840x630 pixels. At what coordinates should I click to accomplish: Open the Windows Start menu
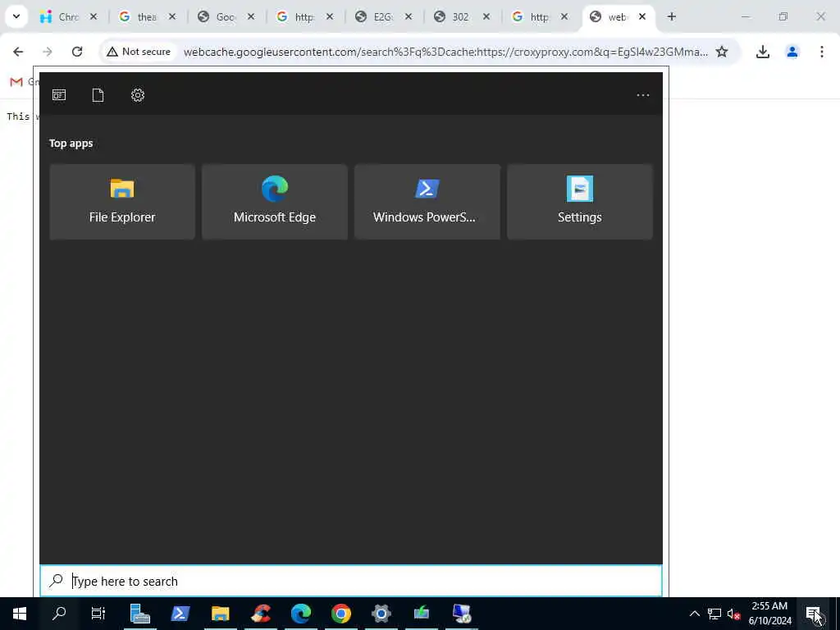20,614
